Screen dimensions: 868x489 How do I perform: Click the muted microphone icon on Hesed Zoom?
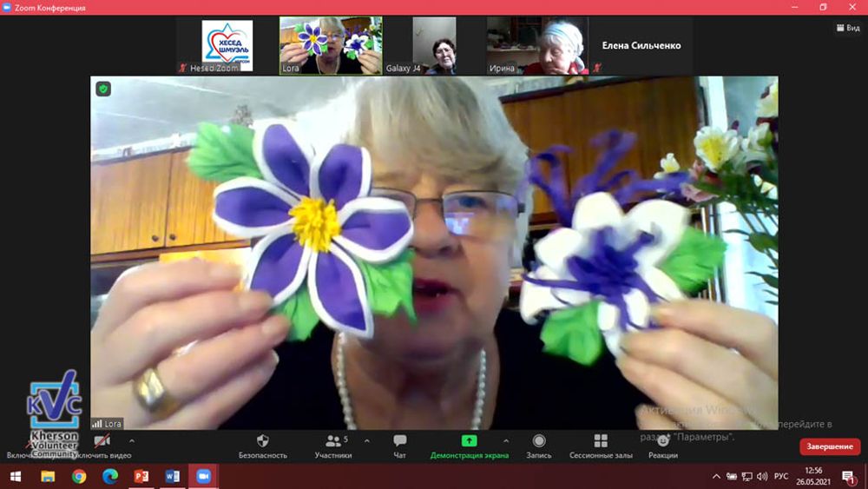click(x=182, y=68)
